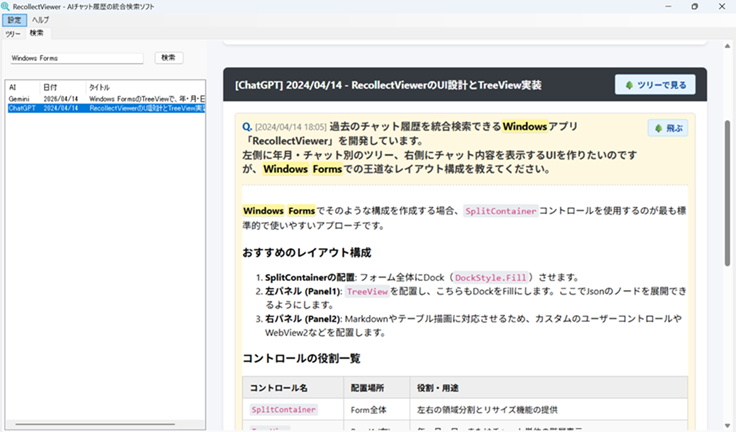Select the 検索 tab
Viewport: 736px width, 432px height.
(36, 32)
